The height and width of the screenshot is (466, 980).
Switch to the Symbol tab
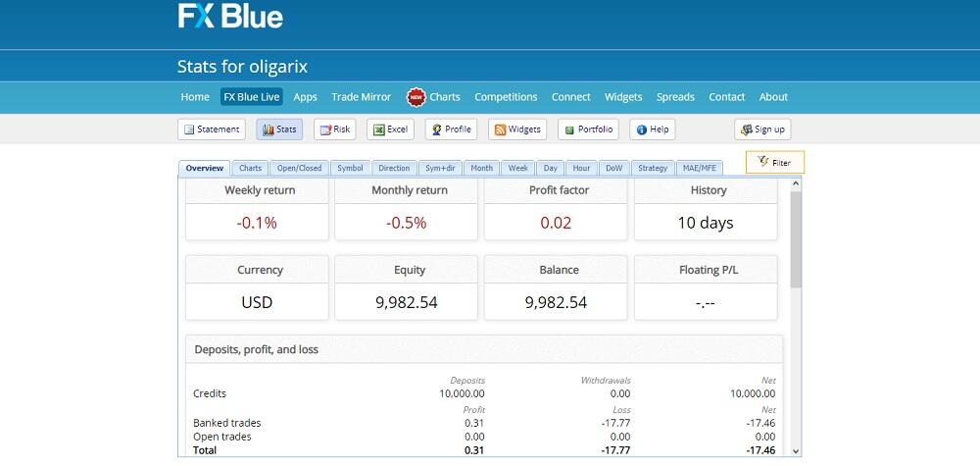tap(350, 169)
